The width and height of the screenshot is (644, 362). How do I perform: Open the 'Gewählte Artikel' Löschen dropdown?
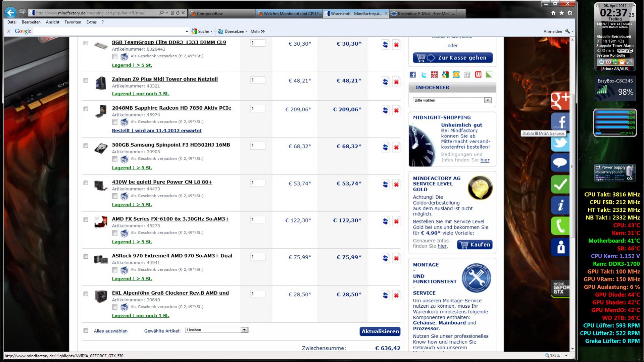click(x=216, y=330)
